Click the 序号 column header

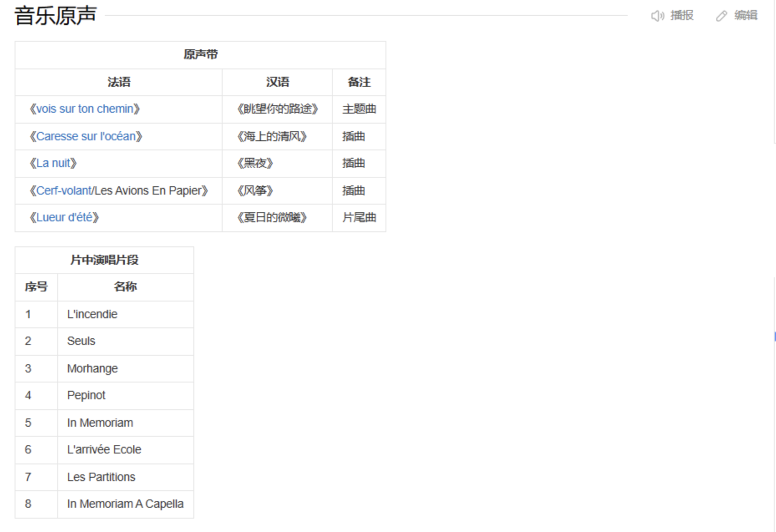click(36, 287)
